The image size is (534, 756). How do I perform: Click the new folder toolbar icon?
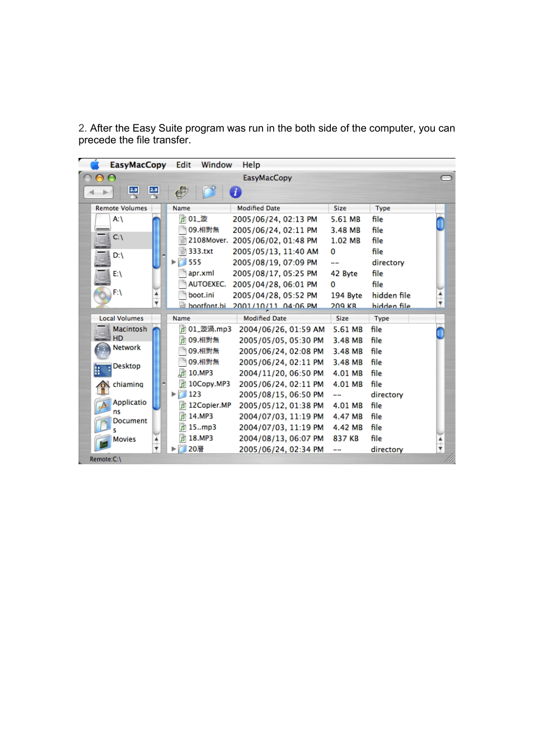tap(209, 192)
